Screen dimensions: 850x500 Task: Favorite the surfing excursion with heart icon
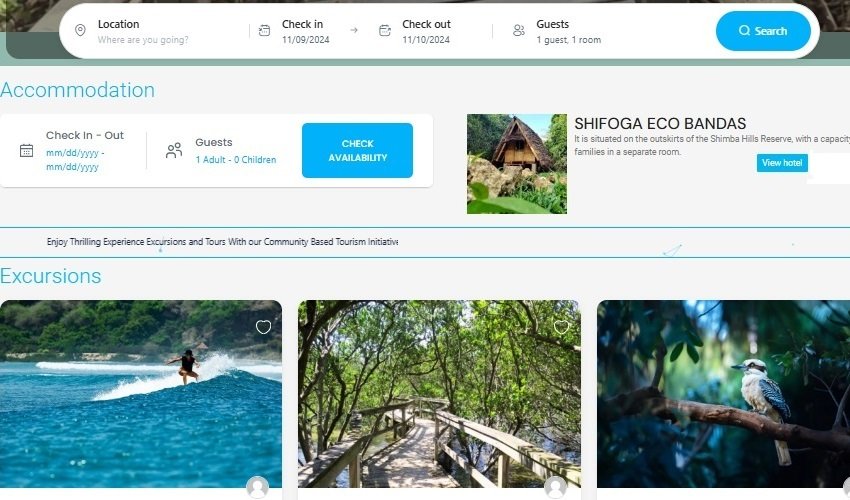pyautogui.click(x=263, y=327)
